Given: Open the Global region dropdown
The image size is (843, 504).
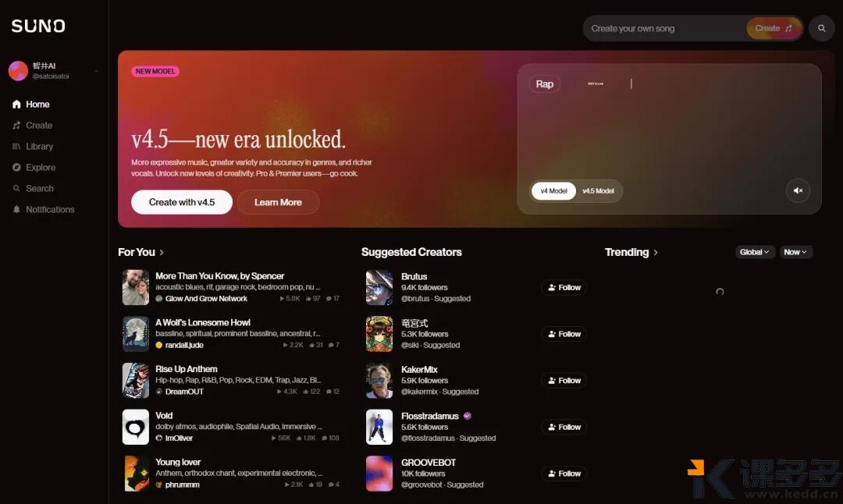Looking at the screenshot, I should [x=754, y=252].
